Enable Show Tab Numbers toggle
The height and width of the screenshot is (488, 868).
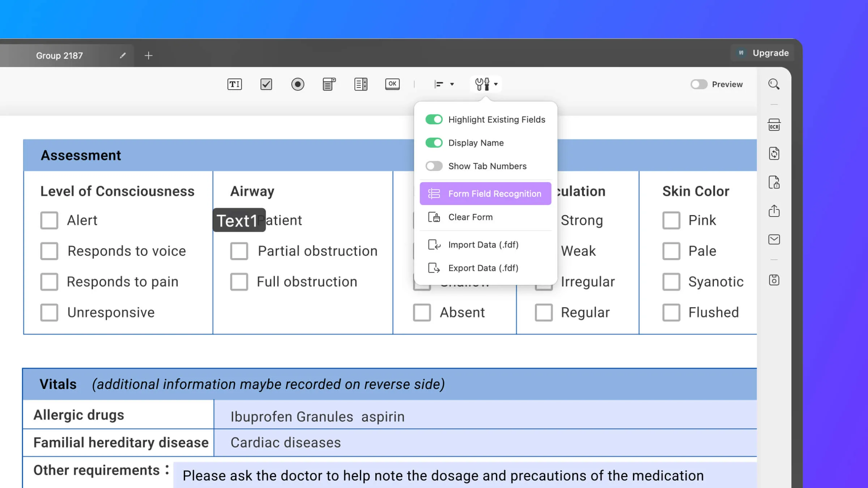click(434, 166)
